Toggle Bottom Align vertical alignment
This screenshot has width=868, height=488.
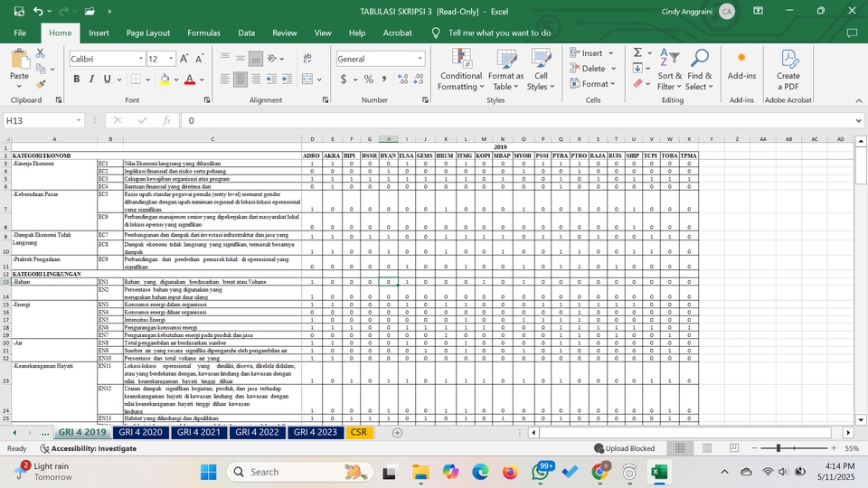(x=256, y=59)
